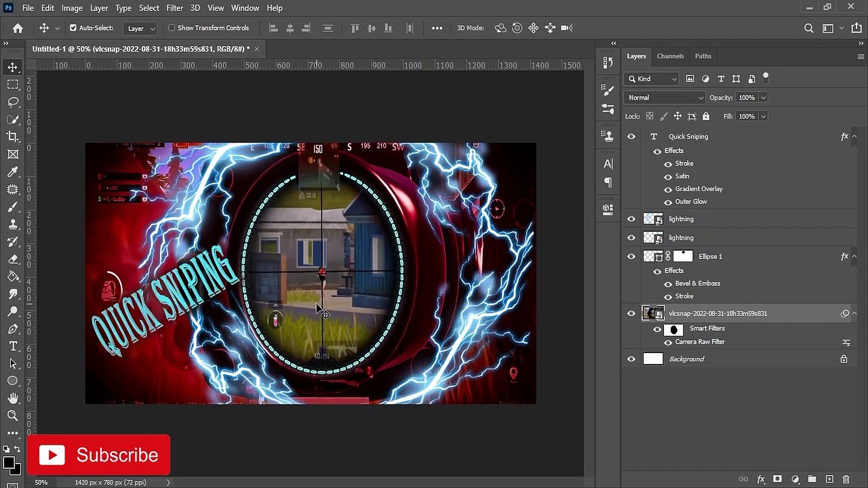This screenshot has height=488, width=868.
Task: Select the Path Selection tool
Action: [x=13, y=364]
